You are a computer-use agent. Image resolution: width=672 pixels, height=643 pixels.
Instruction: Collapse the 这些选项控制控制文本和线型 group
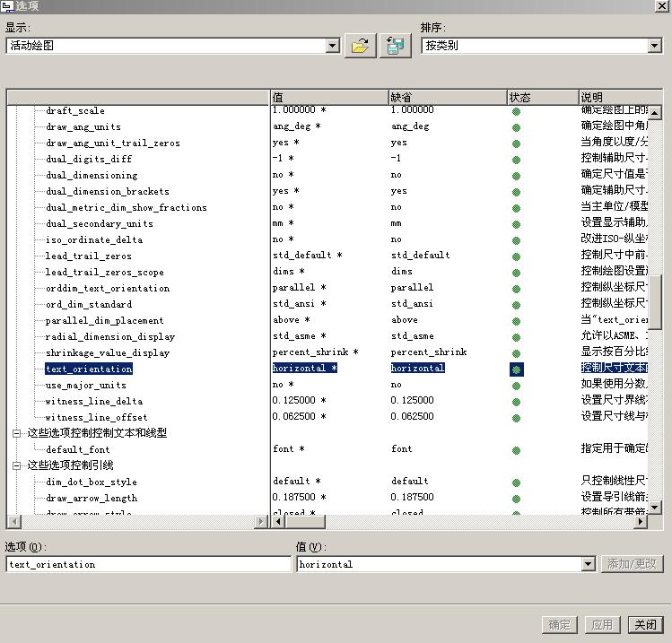coord(16,433)
